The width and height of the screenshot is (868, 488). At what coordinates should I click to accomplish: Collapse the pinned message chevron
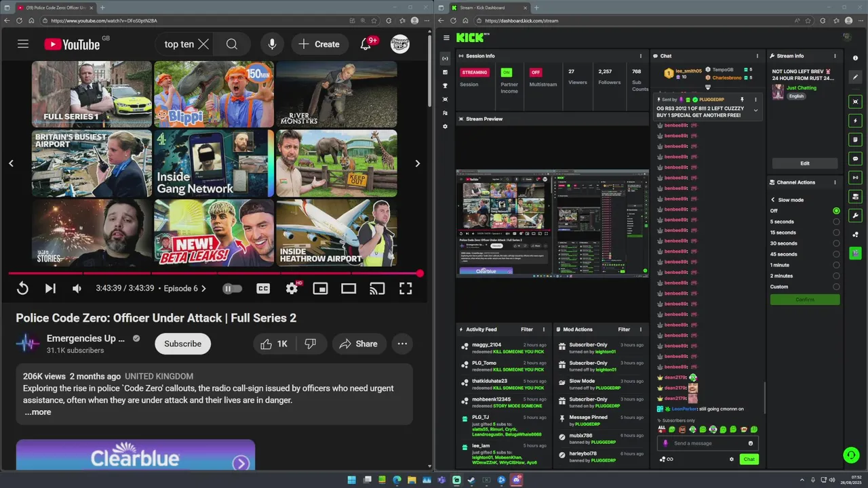755,110
